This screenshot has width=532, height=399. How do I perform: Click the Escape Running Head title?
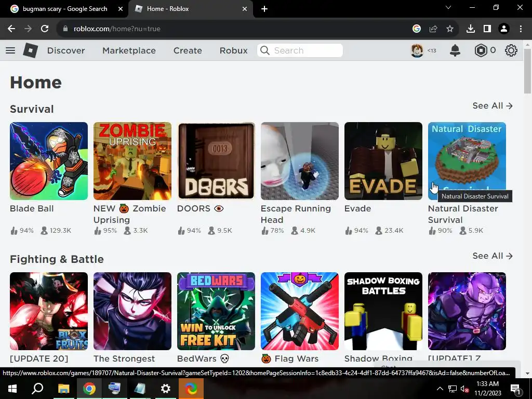(x=296, y=214)
